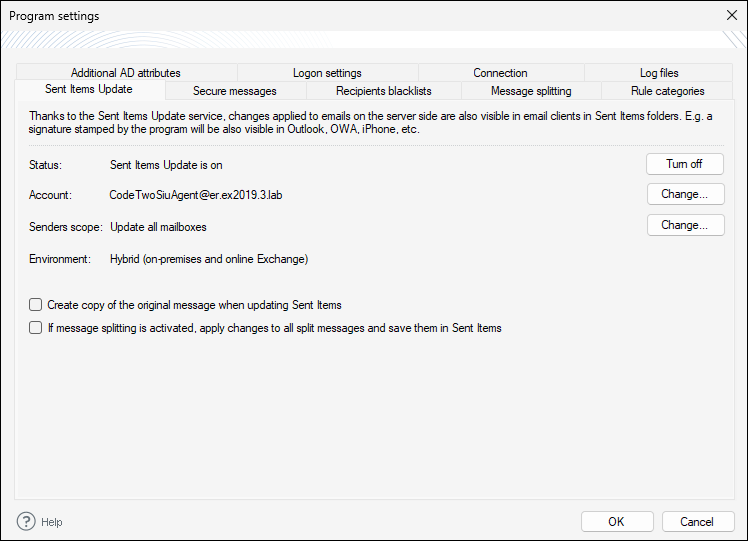Viewport: 748px width, 541px height.
Task: Enable Create copy of the original message
Action: coord(36,305)
